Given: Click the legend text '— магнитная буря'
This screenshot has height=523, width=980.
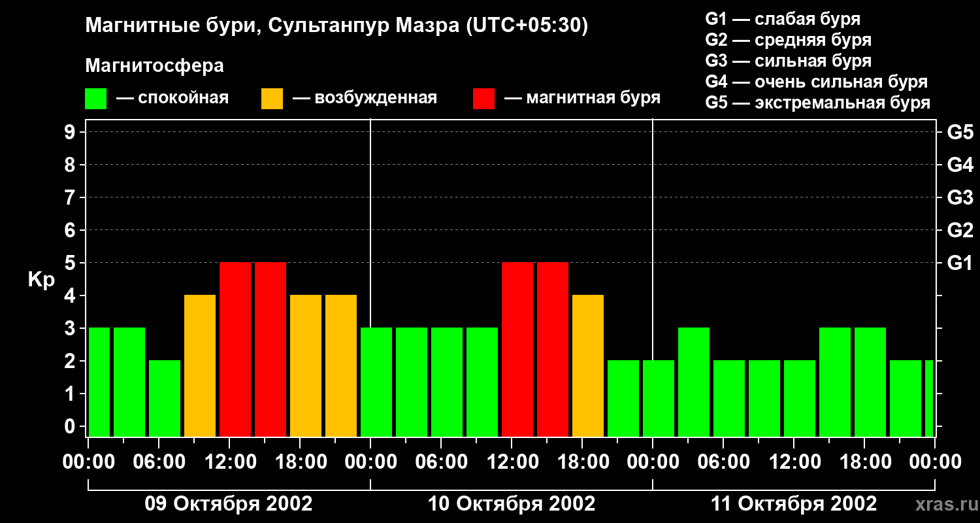Looking at the screenshot, I should pos(583,98).
